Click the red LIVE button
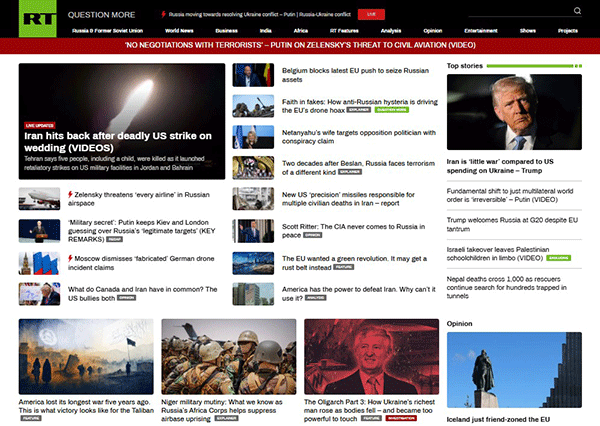The height and width of the screenshot is (426, 600). click(371, 15)
